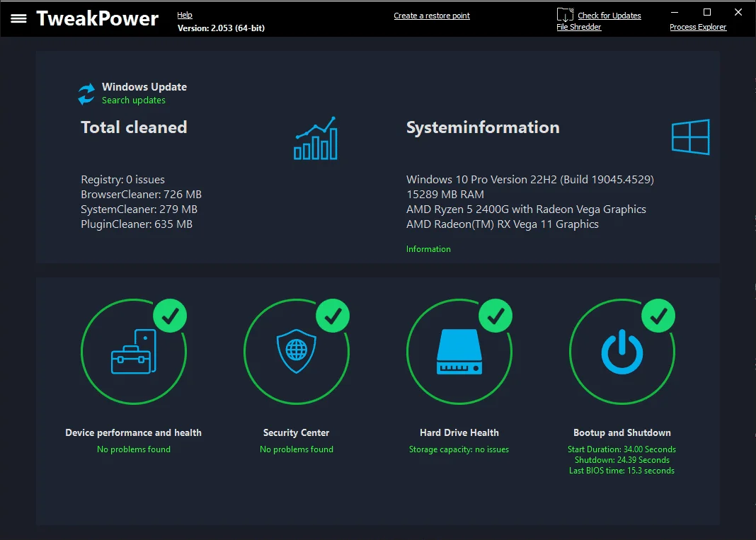The image size is (756, 540).
Task: Click Check for Updates link
Action: pos(609,16)
